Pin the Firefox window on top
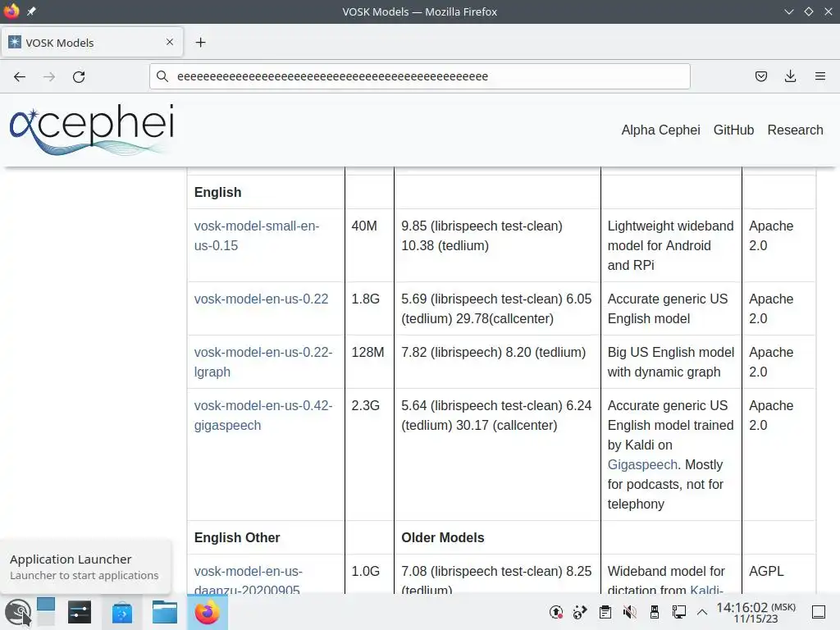Screen dimensions: 840x630 tap(32, 11)
